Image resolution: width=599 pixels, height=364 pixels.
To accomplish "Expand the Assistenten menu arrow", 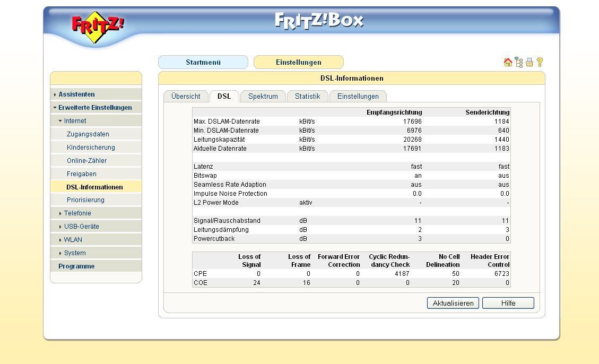I will click(55, 94).
